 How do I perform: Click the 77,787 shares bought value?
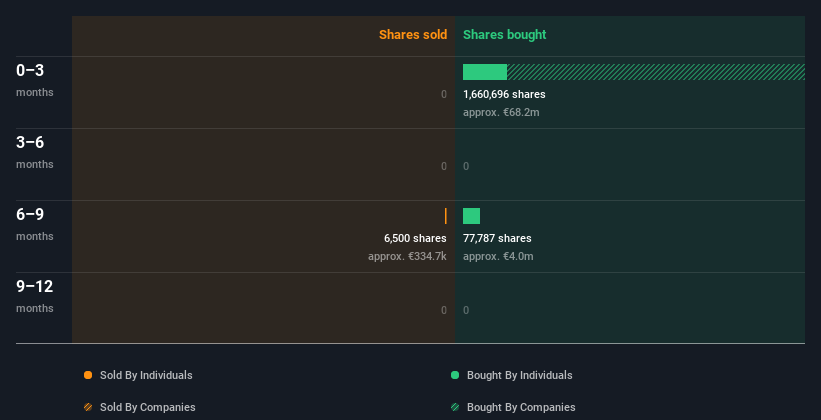tap(497, 238)
